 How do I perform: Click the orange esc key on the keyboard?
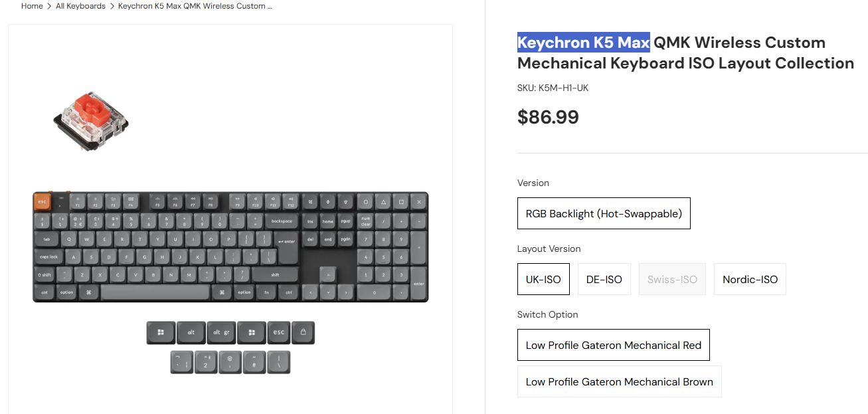pos(43,201)
